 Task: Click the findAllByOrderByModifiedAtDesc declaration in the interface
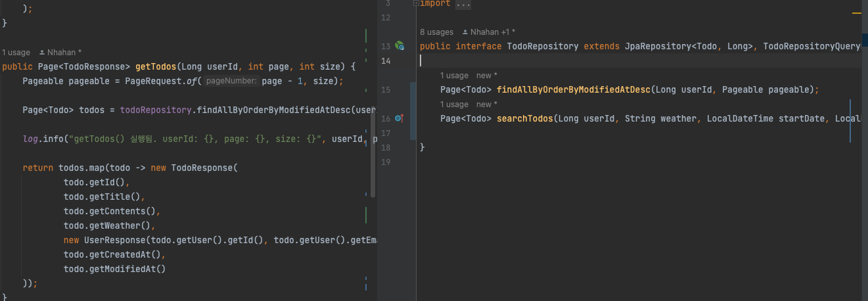point(574,89)
